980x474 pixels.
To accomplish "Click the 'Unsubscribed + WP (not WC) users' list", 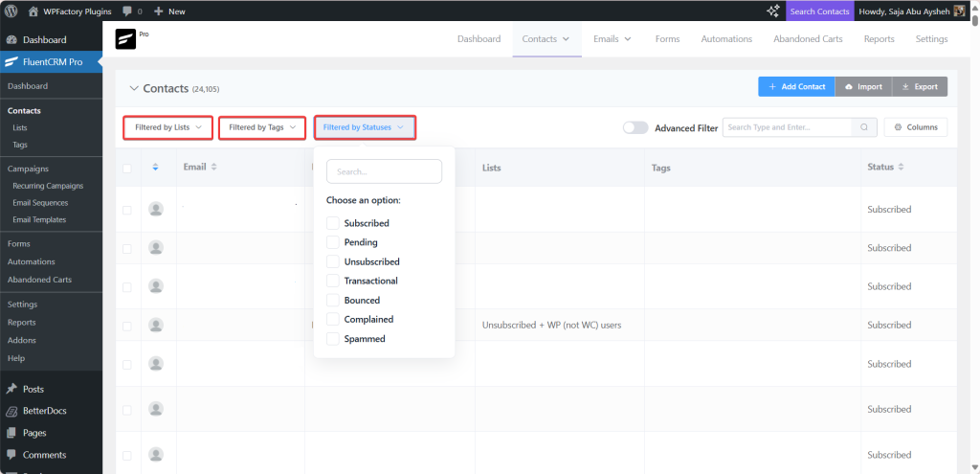I will click(551, 326).
